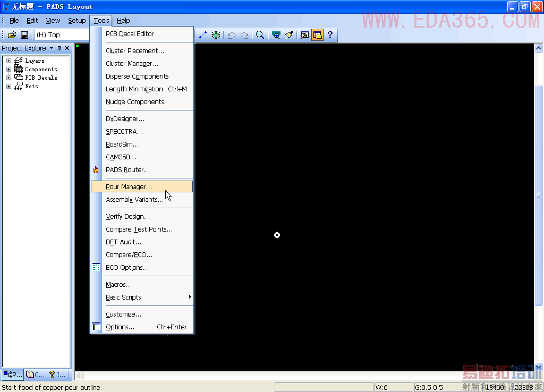Click the ECO Options icon in menu
This screenshot has width=544, height=392.
pos(96,267)
